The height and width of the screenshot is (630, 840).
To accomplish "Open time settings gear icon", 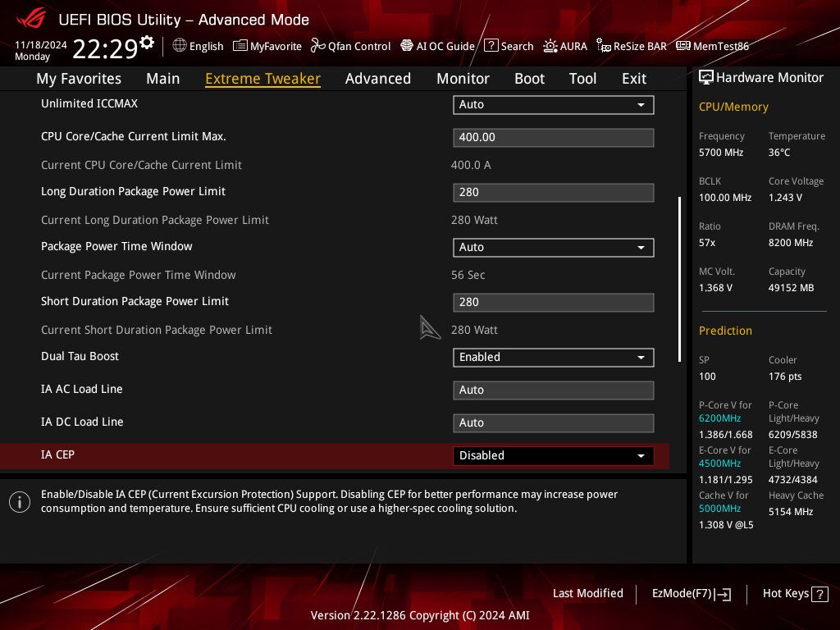I will pos(147,42).
